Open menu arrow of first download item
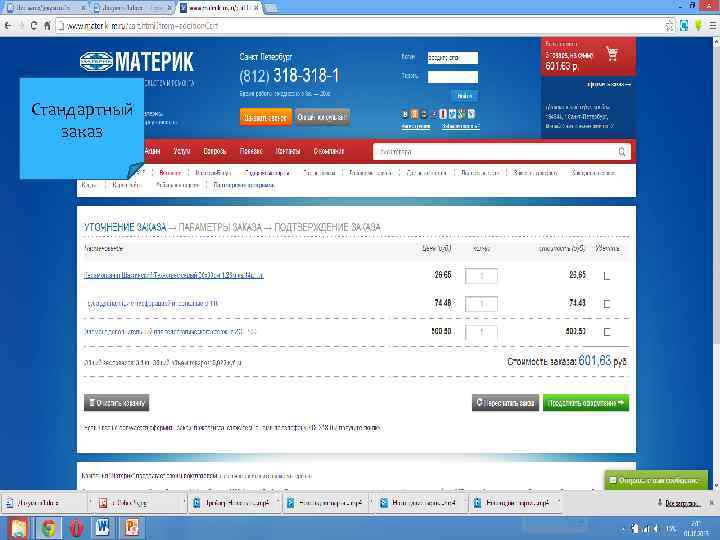This screenshot has height=540, width=720. tap(90, 503)
